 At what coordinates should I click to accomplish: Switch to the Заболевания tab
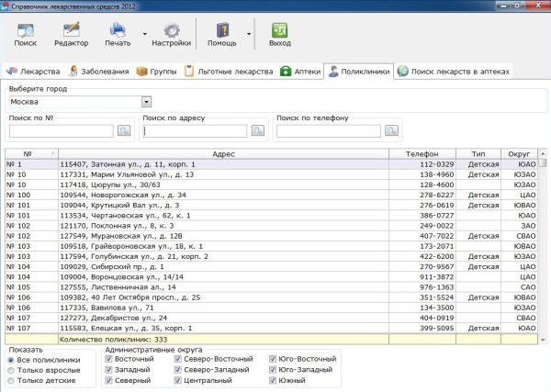99,72
